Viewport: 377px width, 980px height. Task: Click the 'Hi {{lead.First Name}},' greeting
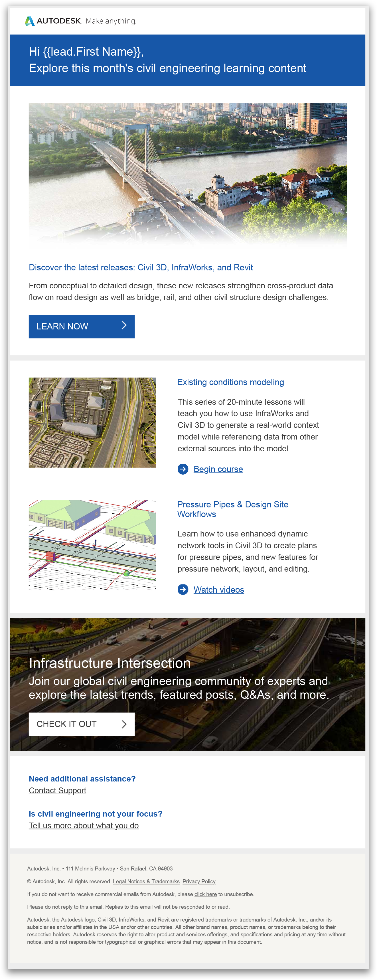click(x=86, y=51)
